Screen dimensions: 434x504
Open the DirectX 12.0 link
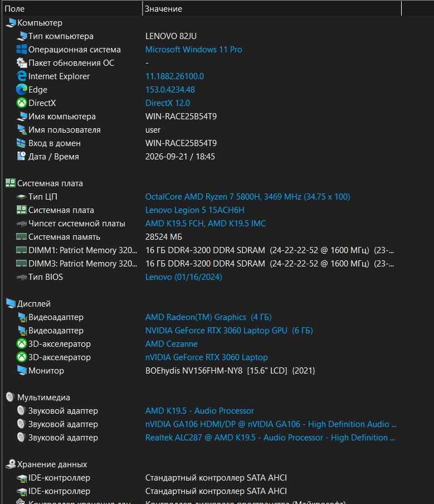167,103
